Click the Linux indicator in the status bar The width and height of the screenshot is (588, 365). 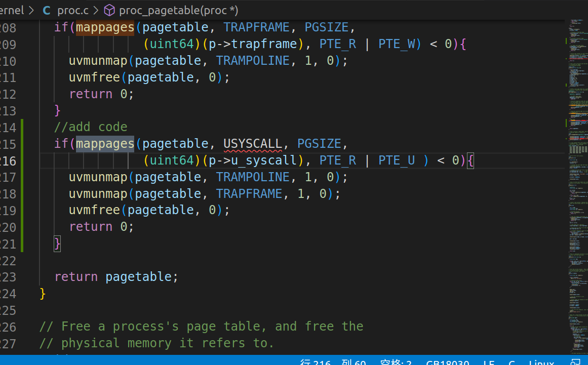click(541, 362)
